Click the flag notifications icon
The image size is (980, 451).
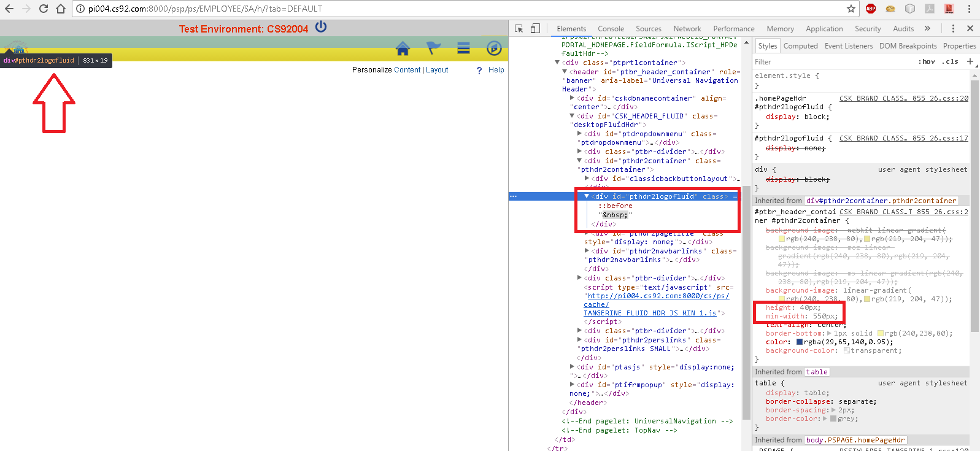(433, 48)
